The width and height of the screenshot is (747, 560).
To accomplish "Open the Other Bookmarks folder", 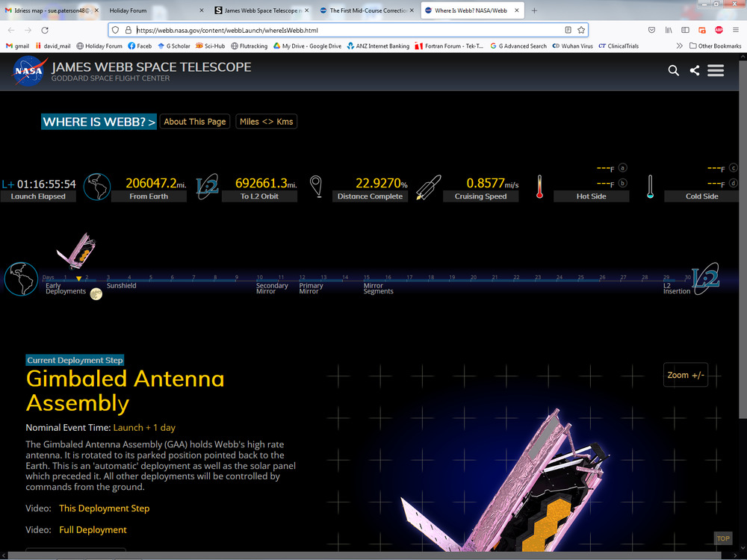I will [x=715, y=46].
